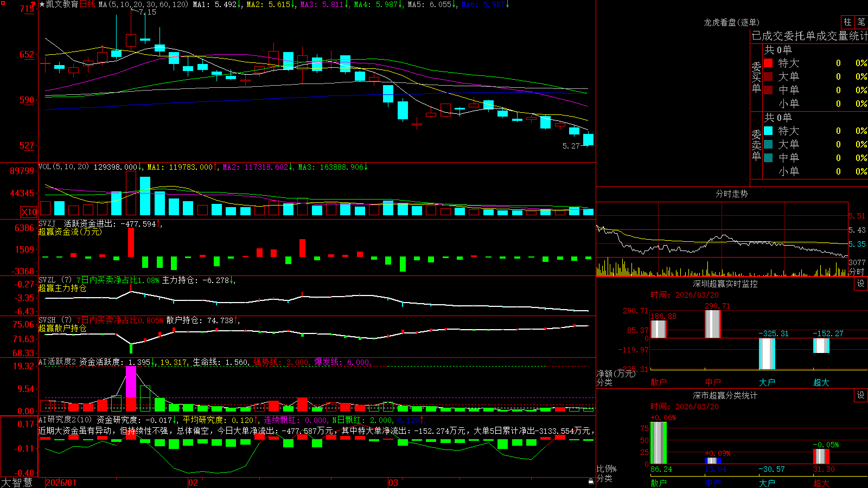Click the question mark icon at top-left of chart
This screenshot has width=868, height=488.
click(x=34, y=4)
